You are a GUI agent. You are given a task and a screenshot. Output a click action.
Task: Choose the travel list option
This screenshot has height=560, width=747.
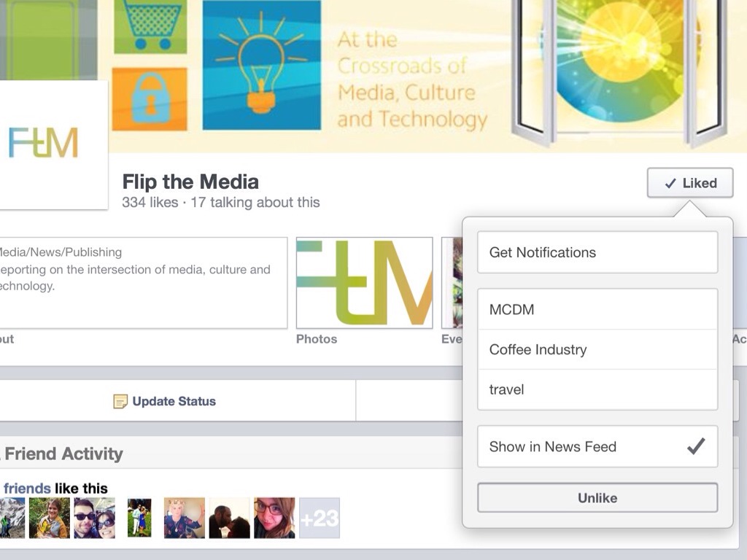(597, 389)
